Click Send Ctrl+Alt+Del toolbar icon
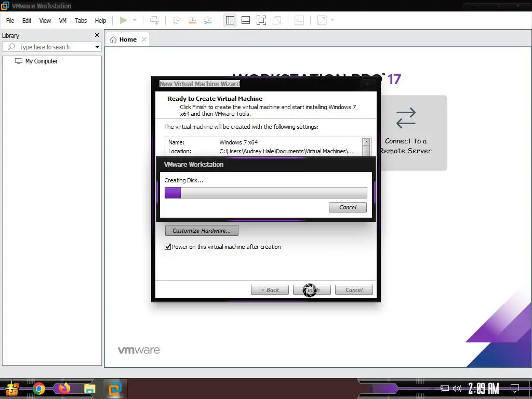 click(x=154, y=20)
